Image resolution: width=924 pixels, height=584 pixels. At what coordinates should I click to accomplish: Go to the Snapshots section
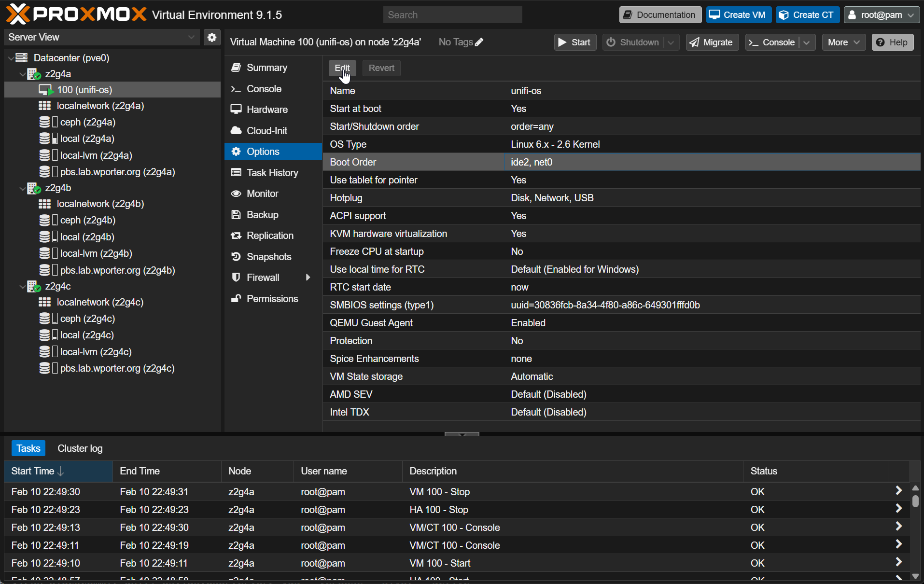pos(268,257)
